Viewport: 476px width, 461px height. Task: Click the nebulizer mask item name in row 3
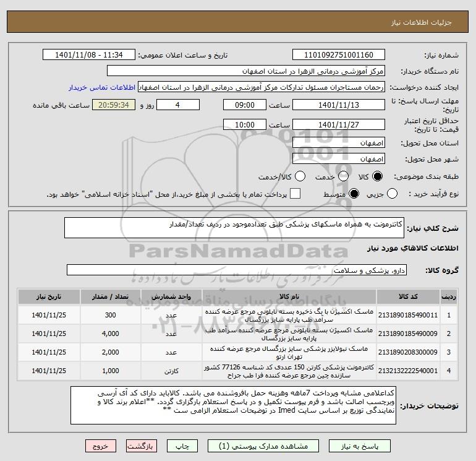click(x=289, y=353)
